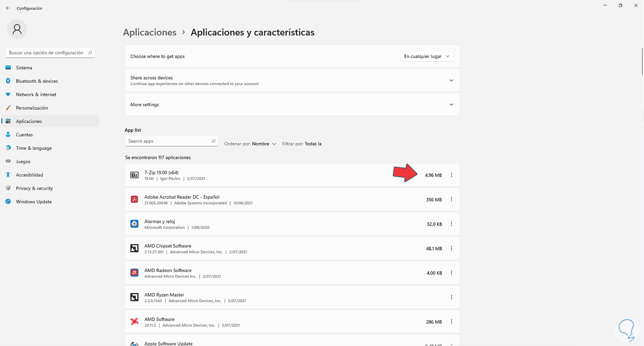The height and width of the screenshot is (346, 644).
Task: Open AMD Ryzen Master three-dot menu
Action: click(x=451, y=297)
